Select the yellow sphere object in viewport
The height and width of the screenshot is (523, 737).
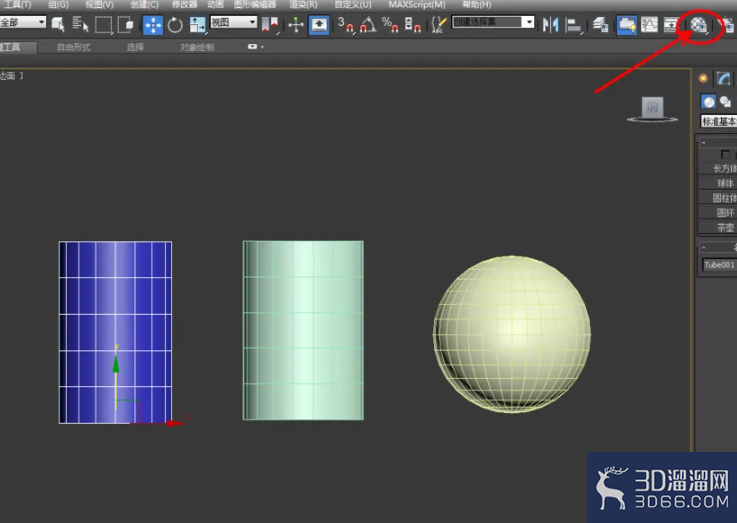click(512, 334)
